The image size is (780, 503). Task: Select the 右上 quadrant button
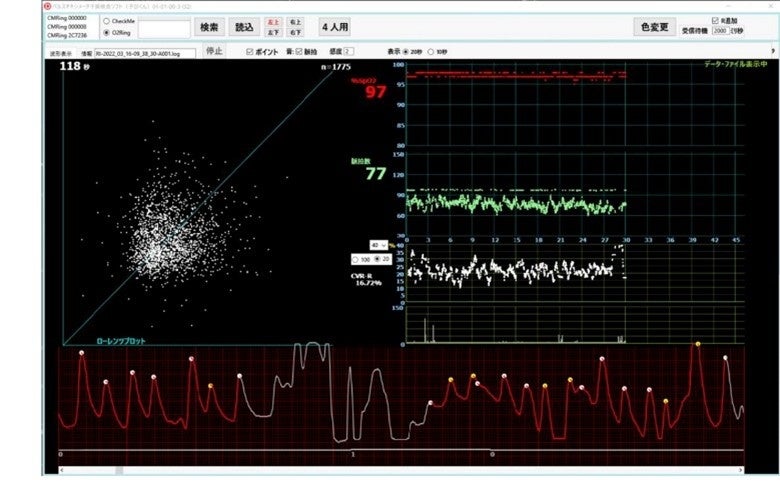[295, 22]
